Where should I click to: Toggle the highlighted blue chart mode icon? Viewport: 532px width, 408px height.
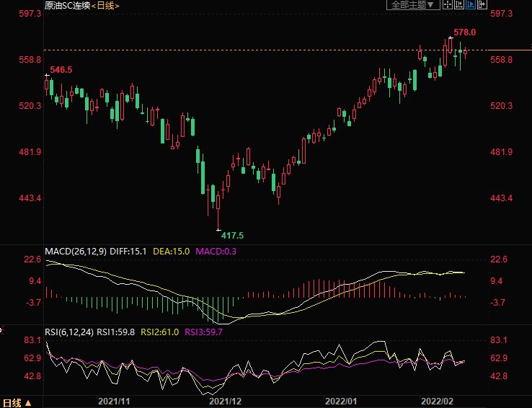tap(471, 5)
